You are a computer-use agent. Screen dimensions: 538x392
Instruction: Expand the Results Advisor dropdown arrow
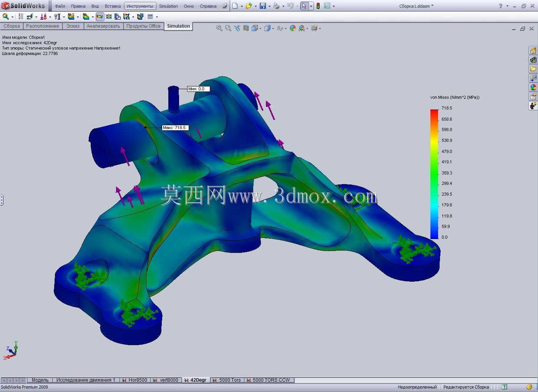click(93, 17)
